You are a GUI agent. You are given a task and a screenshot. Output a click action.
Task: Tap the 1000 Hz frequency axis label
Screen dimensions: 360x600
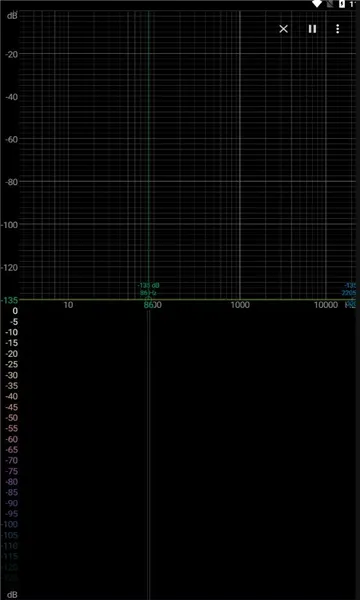(240, 305)
